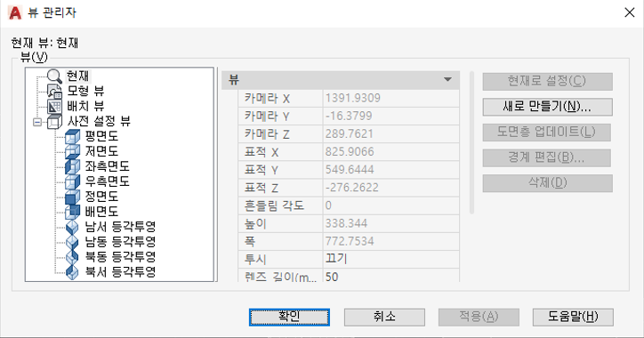Viewport: 644px width, 338px height.
Task: Select 배면도 preset view
Action: coord(101,212)
